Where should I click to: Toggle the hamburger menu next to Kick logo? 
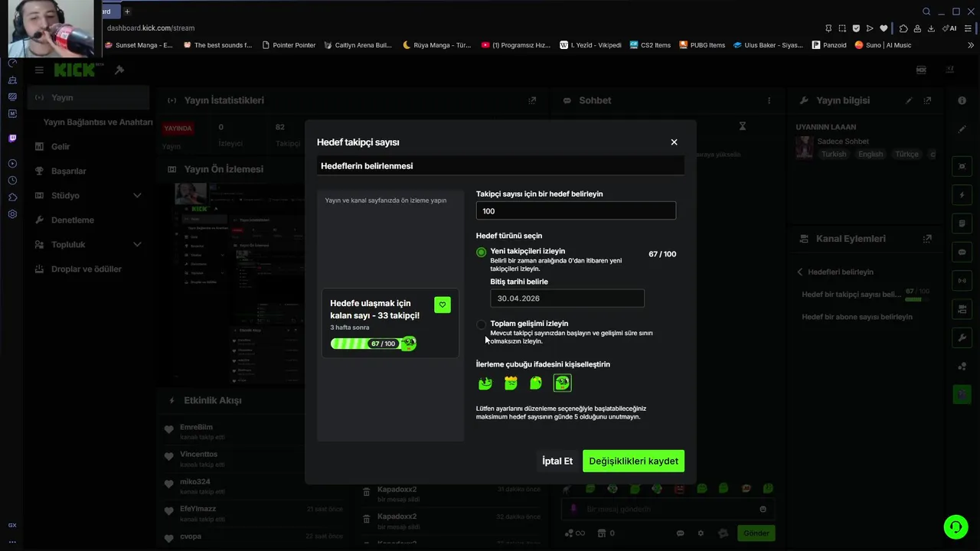point(39,70)
